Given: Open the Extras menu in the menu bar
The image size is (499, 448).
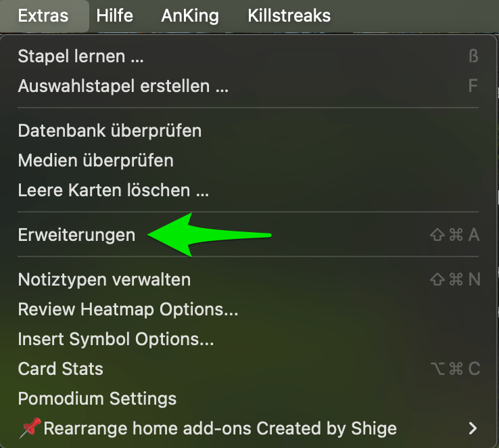Looking at the screenshot, I should (43, 15).
